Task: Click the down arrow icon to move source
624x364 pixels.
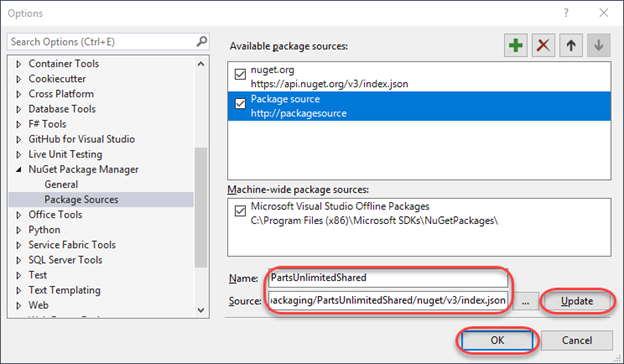Action: coord(599,45)
